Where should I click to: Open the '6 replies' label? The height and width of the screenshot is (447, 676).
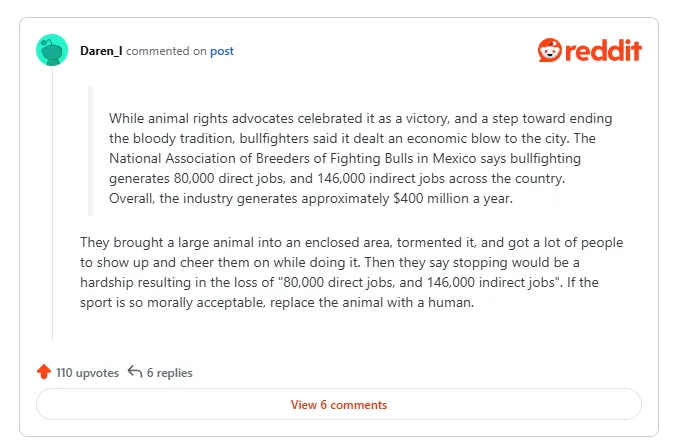169,372
